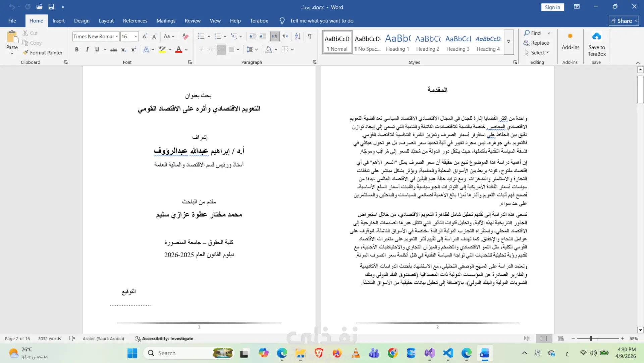Center the paragraph text
The height and width of the screenshot is (363, 644).
pyautogui.click(x=211, y=50)
